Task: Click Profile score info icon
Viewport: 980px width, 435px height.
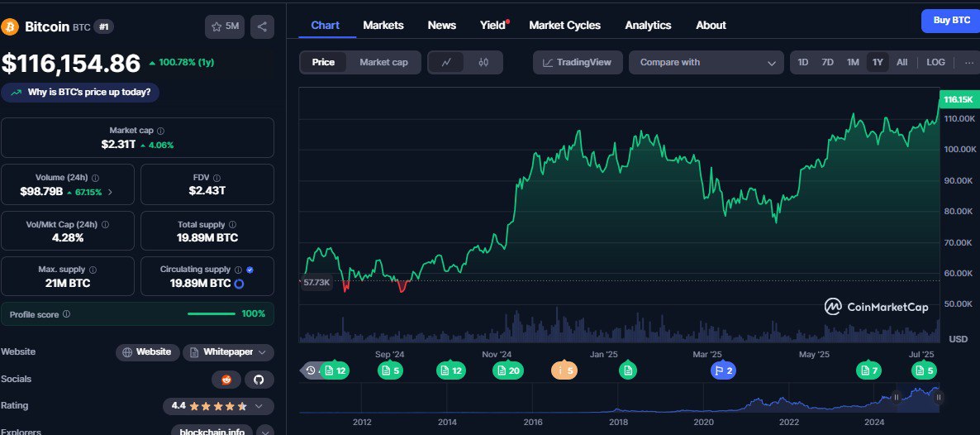Action: coord(67,314)
